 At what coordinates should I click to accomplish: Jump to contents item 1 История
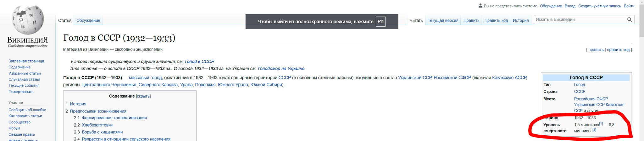pos(78,104)
